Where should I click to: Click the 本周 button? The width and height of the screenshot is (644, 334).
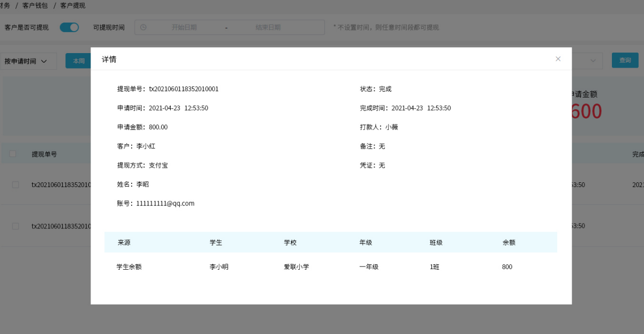(78, 61)
